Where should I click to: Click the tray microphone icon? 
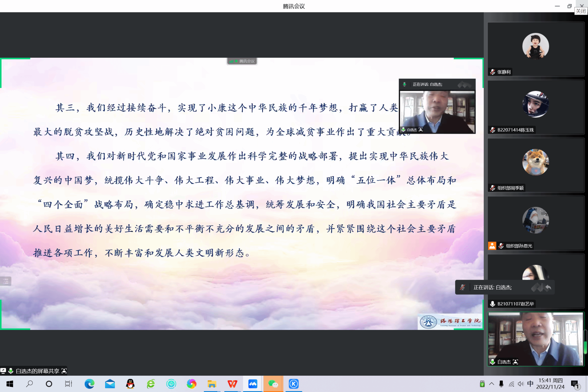click(501, 384)
